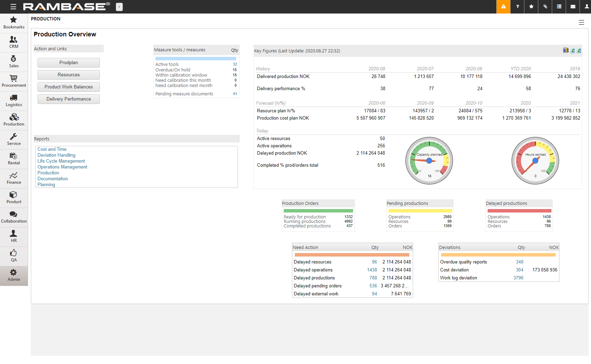Refresh Key Figures with the first refresh icon
The height and width of the screenshot is (364, 591).
point(572,50)
